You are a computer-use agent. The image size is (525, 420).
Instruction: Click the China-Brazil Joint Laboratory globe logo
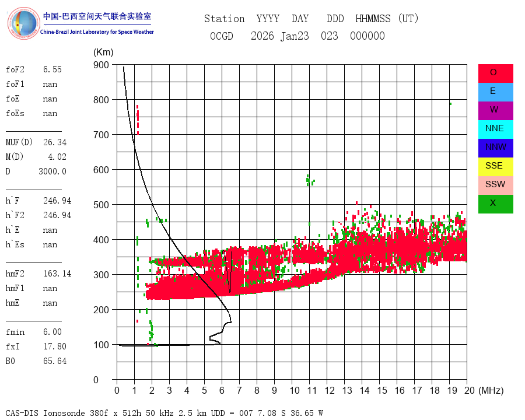[23, 23]
